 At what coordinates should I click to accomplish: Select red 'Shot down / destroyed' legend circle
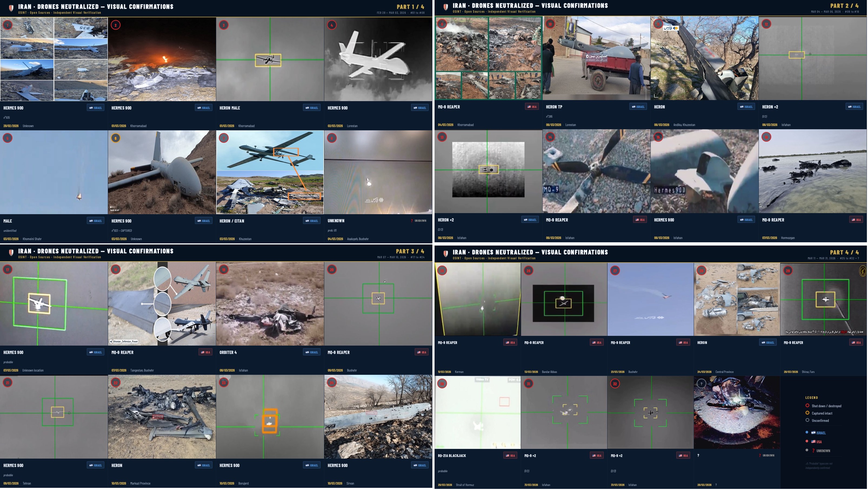click(807, 406)
